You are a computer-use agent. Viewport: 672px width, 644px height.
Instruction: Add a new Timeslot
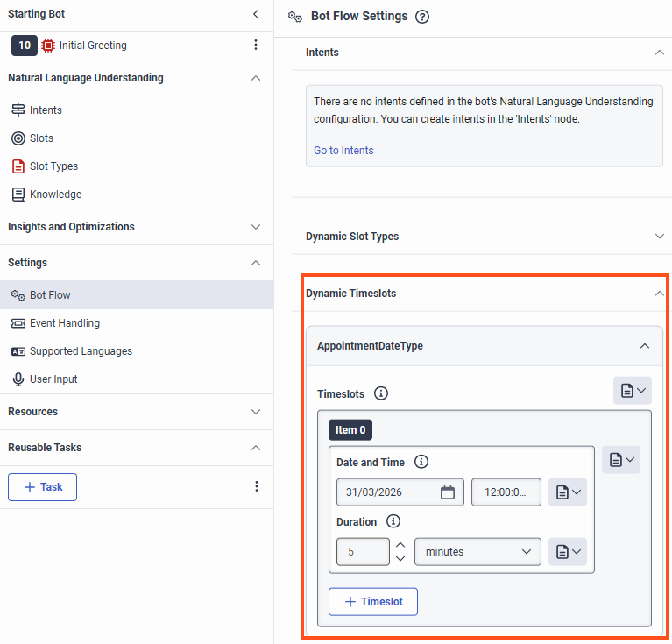click(373, 602)
